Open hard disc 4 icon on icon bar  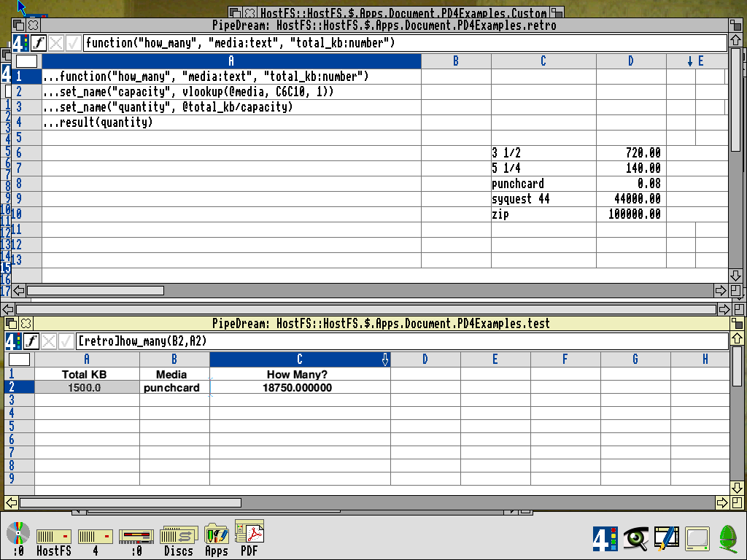tap(96, 542)
